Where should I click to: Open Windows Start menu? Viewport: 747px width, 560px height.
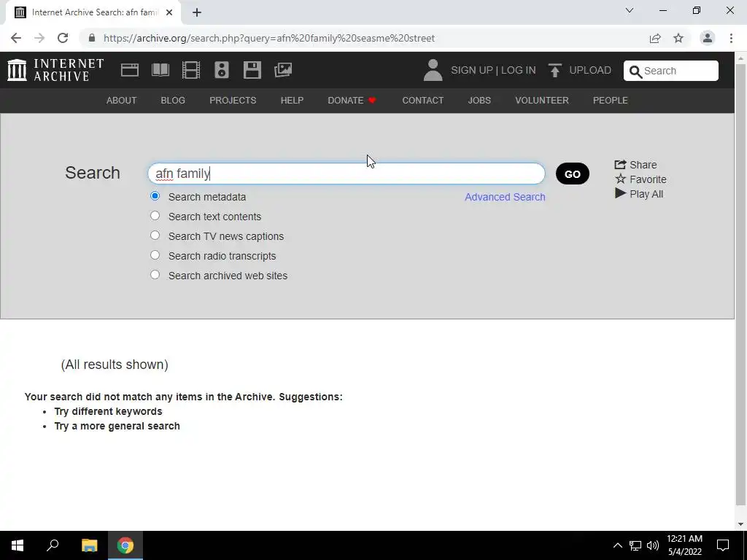click(18, 545)
